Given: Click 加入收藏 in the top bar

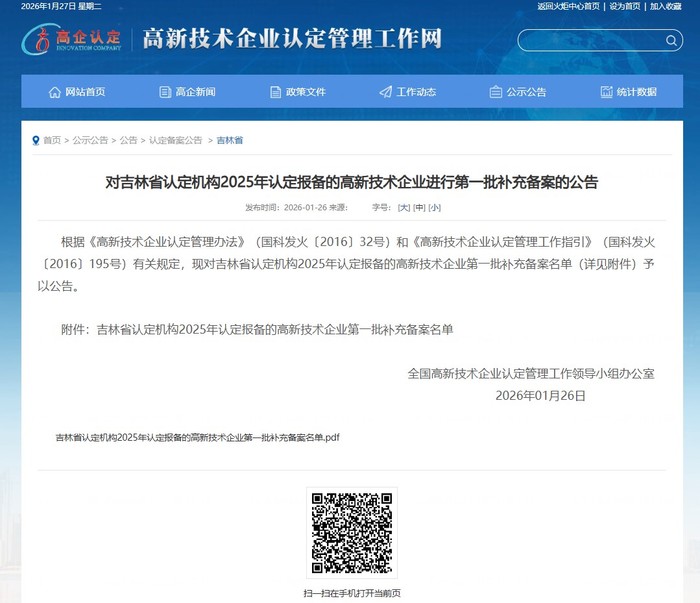Looking at the screenshot, I should (x=665, y=6).
